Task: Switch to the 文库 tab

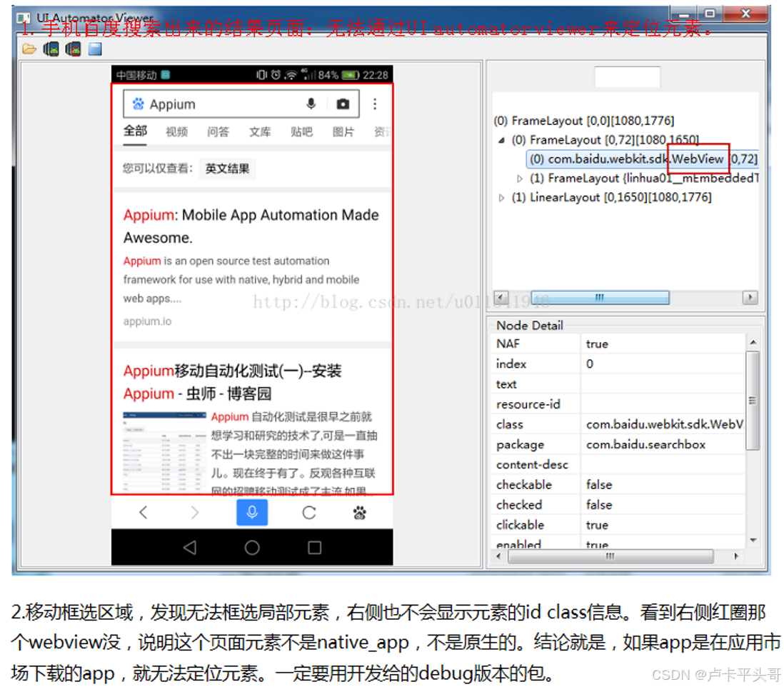Action: pyautogui.click(x=260, y=132)
